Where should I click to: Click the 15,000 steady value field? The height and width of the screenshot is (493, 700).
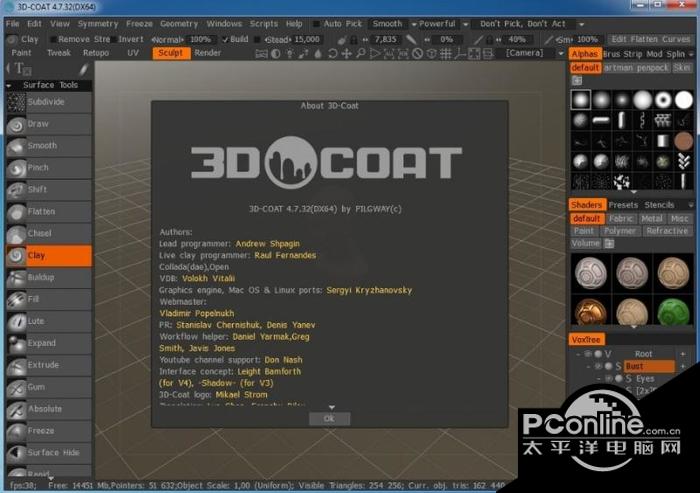307,39
